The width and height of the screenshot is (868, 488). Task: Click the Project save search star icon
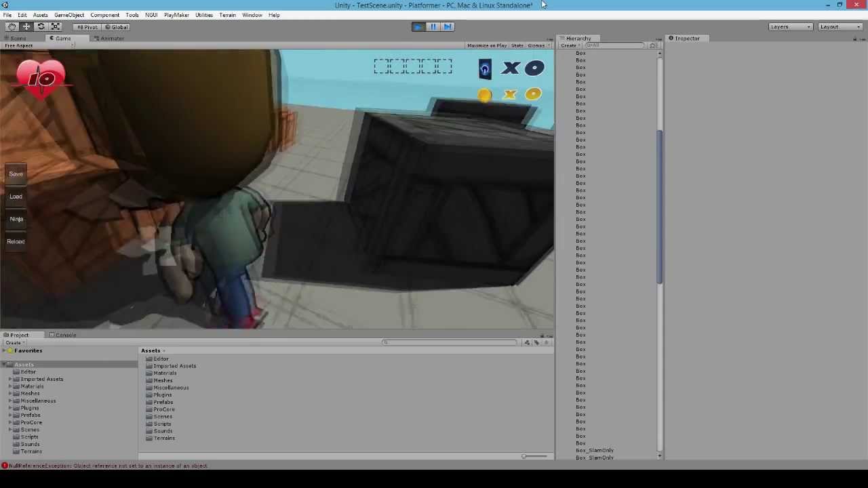547,343
